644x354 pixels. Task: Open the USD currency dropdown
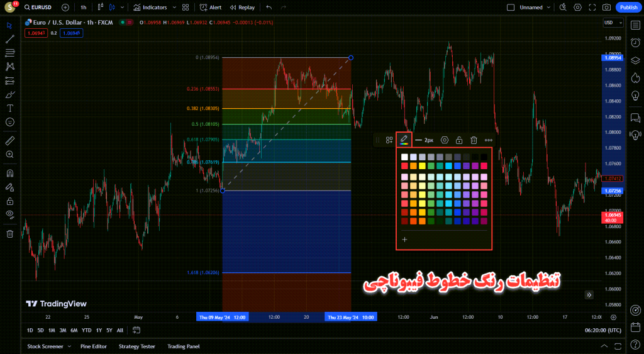tap(613, 23)
